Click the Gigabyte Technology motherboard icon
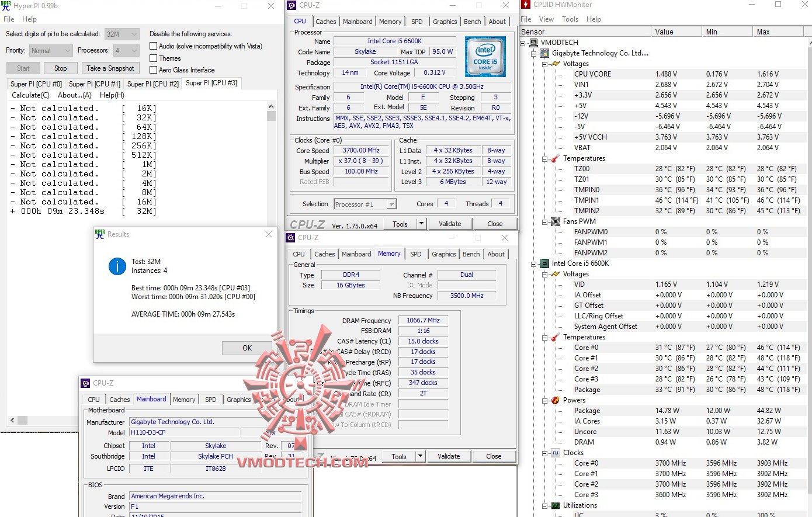This screenshot has width=812, height=517. point(544,53)
